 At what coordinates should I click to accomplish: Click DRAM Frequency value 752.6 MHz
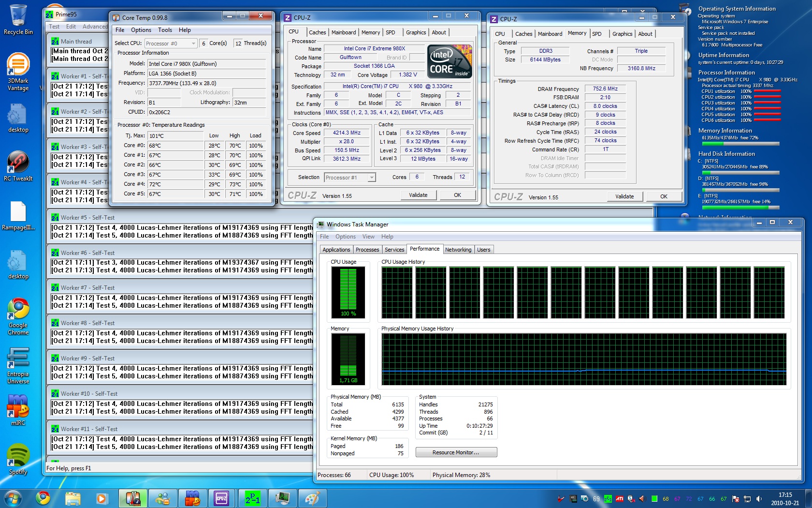605,89
